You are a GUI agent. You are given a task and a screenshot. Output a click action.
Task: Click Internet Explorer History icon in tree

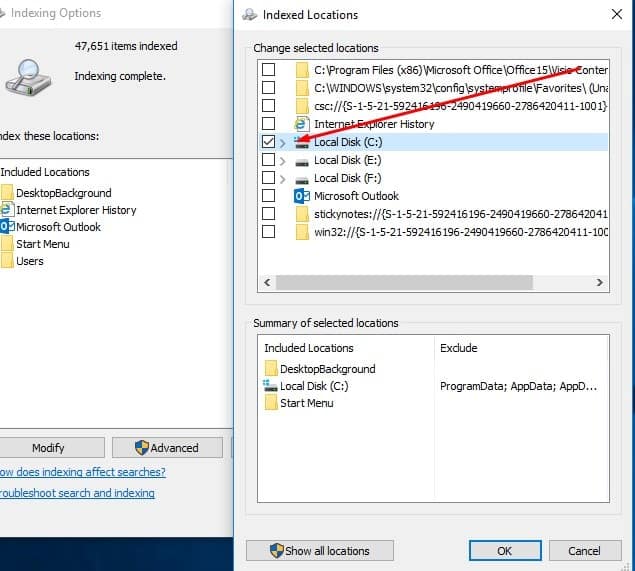(x=302, y=124)
